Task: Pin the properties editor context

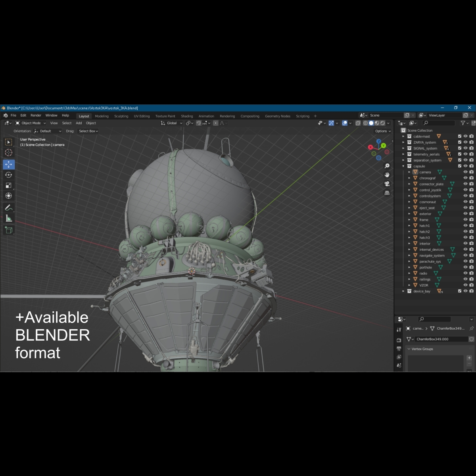Action: click(471, 328)
